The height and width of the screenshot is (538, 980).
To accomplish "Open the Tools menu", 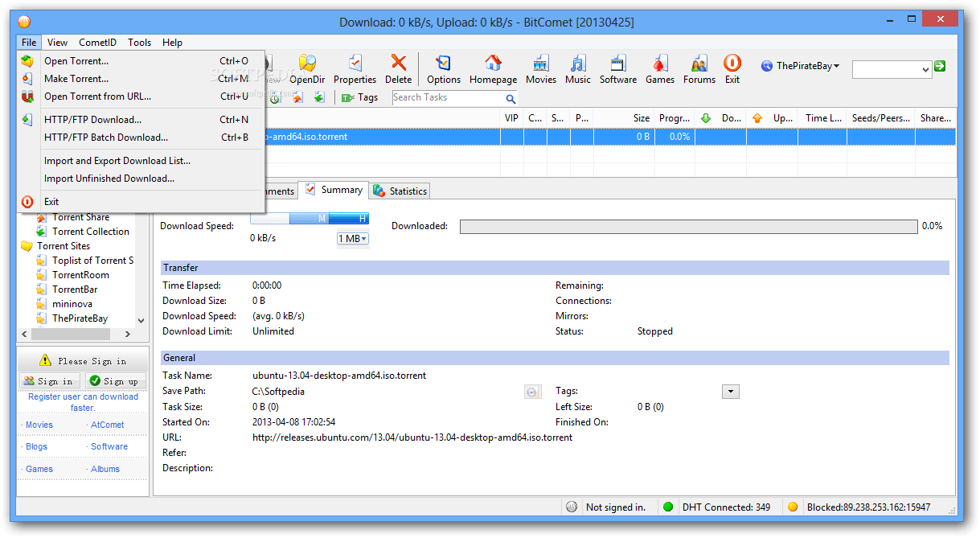I will 139,43.
